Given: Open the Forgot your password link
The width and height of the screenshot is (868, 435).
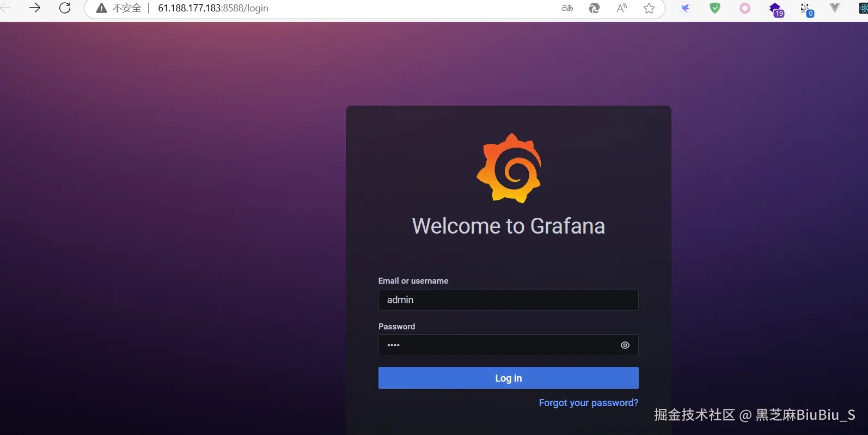Looking at the screenshot, I should (x=588, y=403).
